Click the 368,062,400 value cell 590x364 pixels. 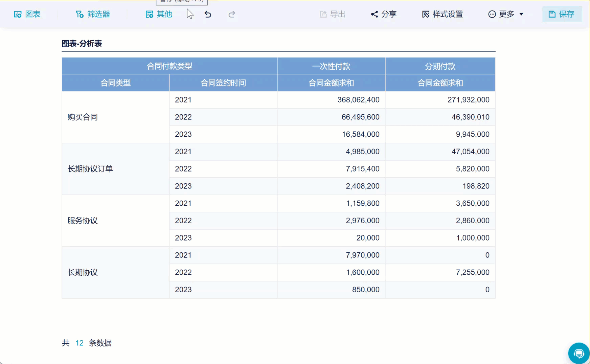pyautogui.click(x=358, y=100)
